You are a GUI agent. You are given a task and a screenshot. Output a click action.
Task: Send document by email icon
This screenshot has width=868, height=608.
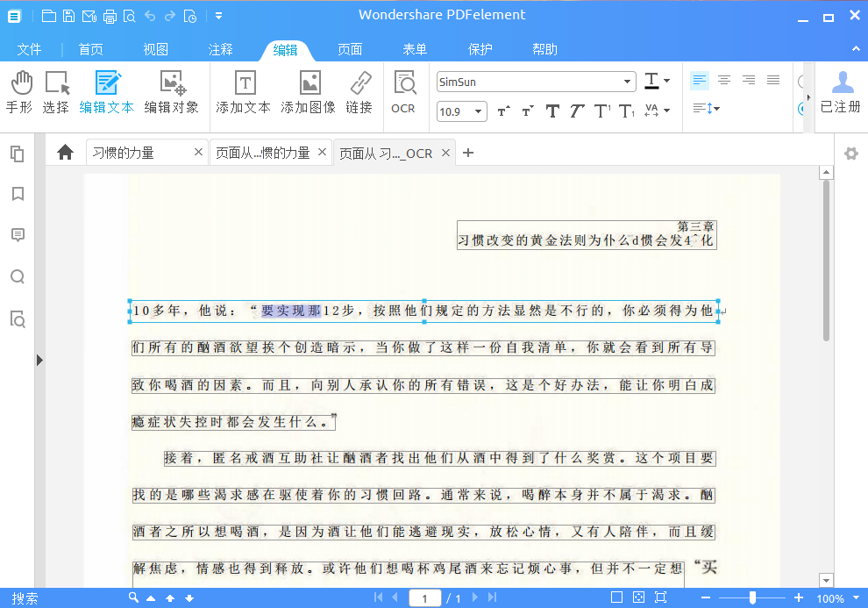click(89, 17)
